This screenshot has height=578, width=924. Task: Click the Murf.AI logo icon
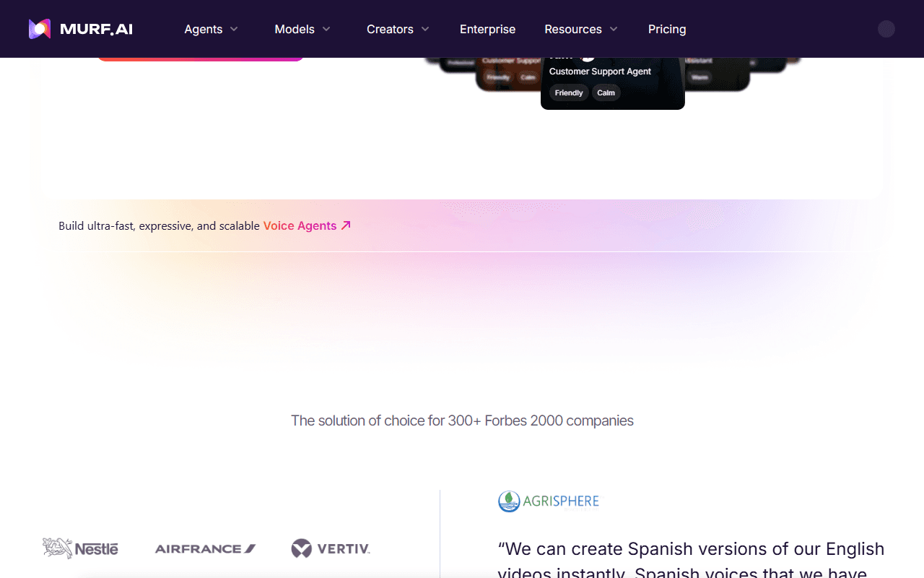click(x=40, y=29)
